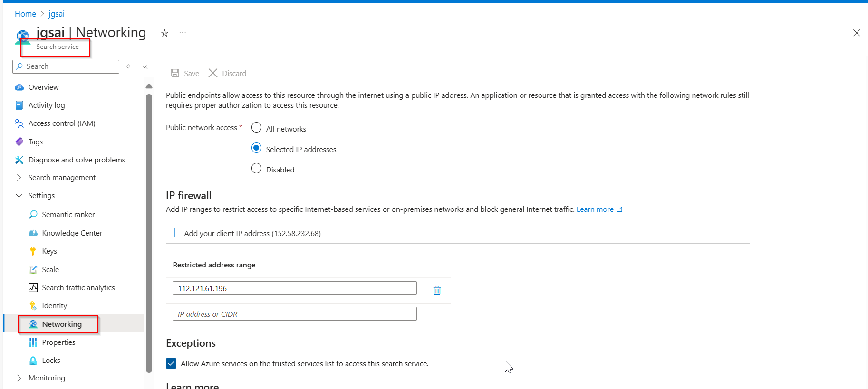Collapse the sidebar with double chevron
868x389 pixels.
pos(145,67)
